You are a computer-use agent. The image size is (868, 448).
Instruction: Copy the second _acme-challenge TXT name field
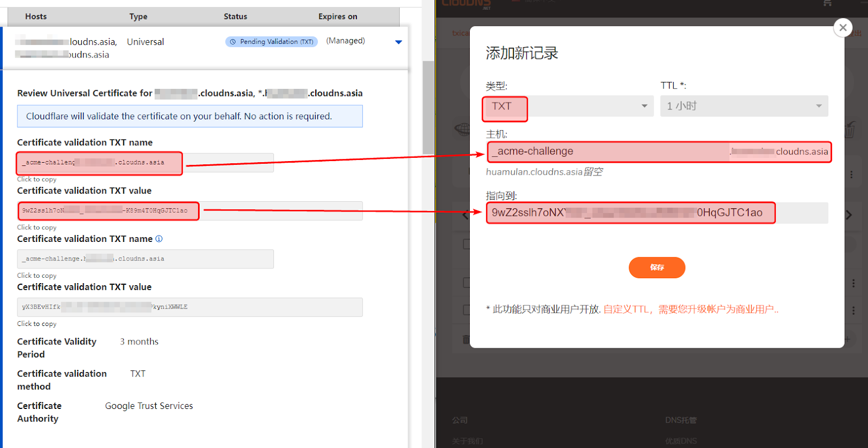(x=145, y=259)
